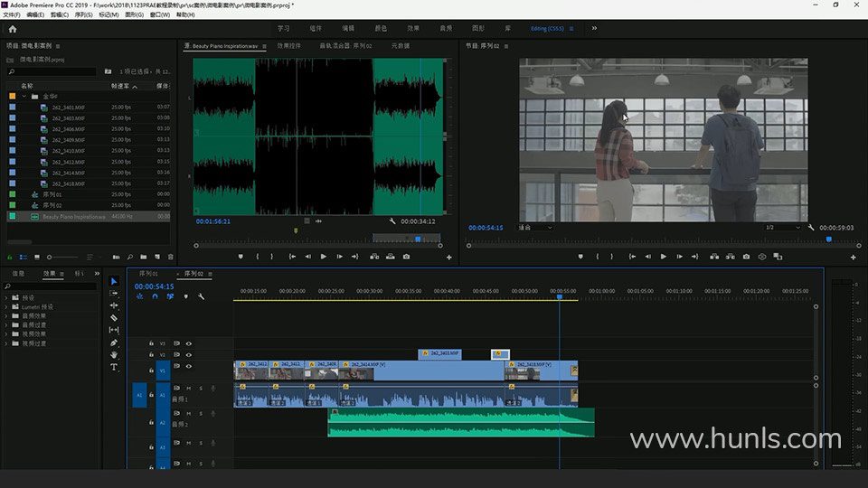
Task: Select the Hand tool
Action: point(114,355)
